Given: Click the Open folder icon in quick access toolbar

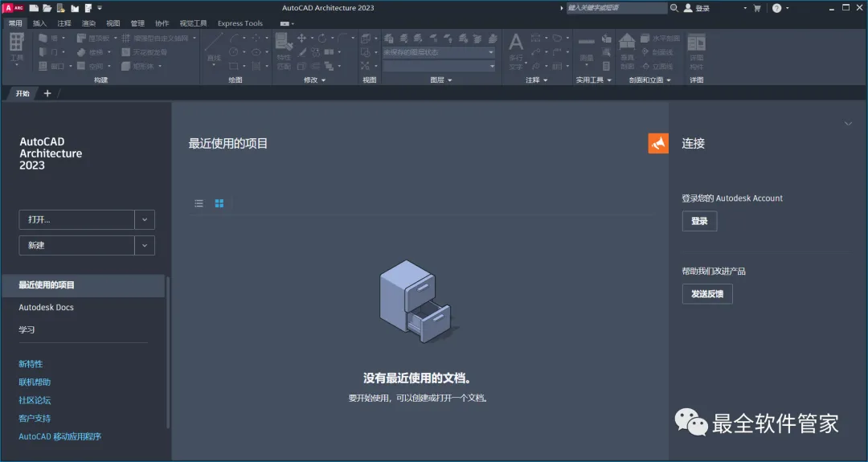Looking at the screenshot, I should [x=47, y=8].
